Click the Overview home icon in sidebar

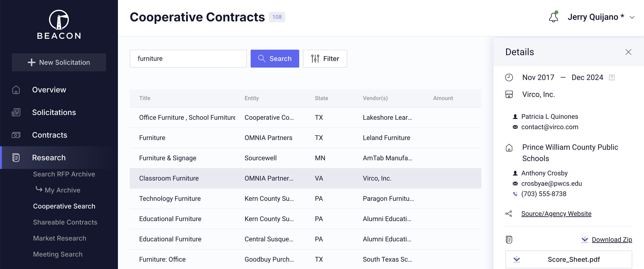coord(16,90)
